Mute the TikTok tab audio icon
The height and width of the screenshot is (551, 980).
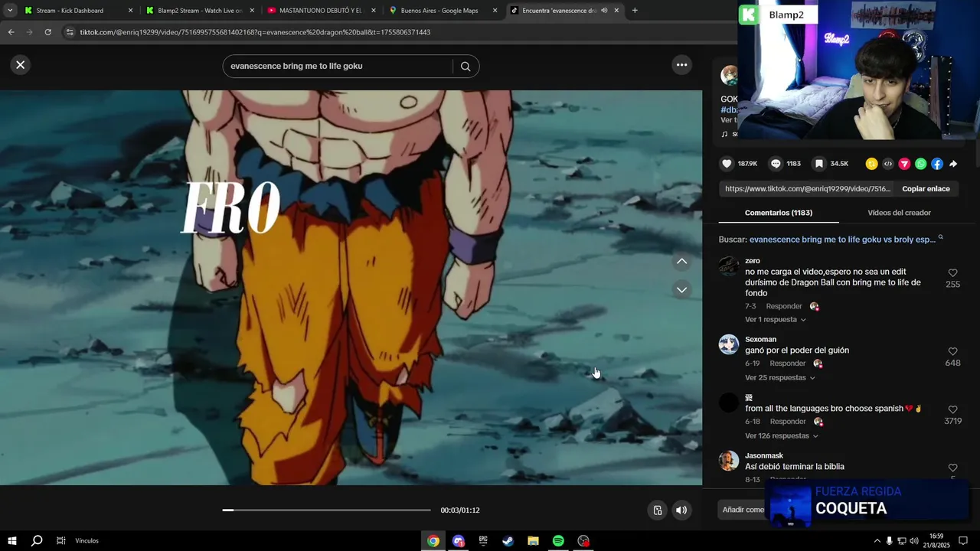pyautogui.click(x=604, y=11)
